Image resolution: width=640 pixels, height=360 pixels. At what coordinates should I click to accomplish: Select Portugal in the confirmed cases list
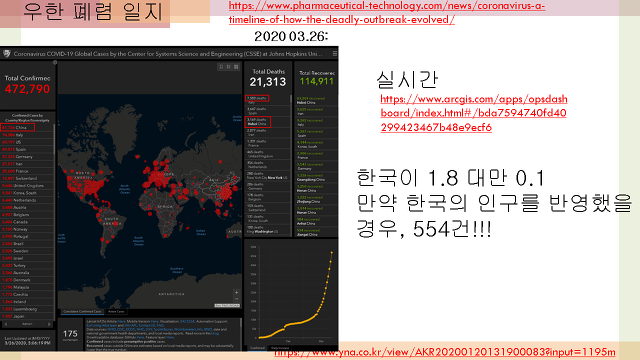click(27, 236)
